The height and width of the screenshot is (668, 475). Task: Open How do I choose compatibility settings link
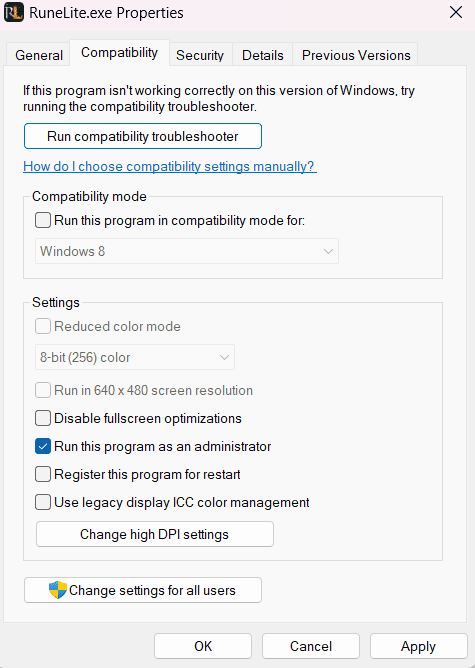pyautogui.click(x=170, y=166)
